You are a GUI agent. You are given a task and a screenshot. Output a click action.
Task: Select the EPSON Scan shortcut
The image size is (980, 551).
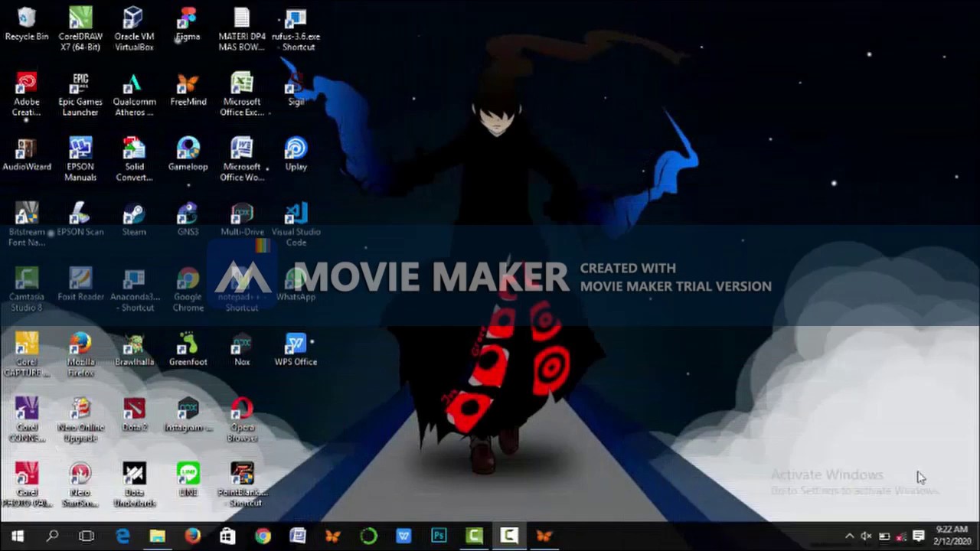(80, 220)
